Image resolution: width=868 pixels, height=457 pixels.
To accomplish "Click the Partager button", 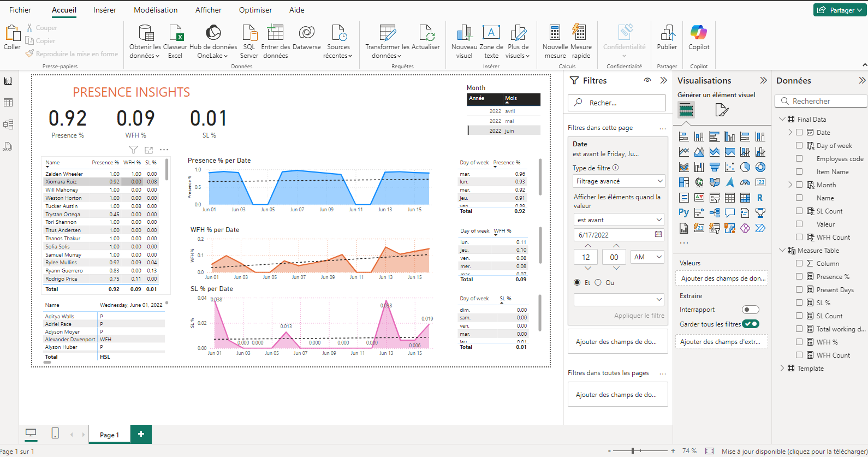I will [840, 10].
